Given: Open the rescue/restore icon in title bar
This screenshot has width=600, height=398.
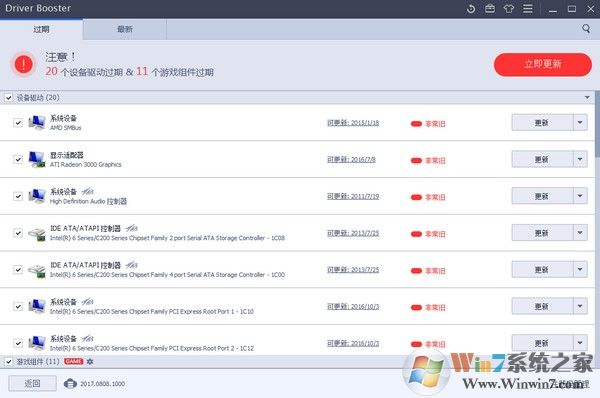Looking at the screenshot, I should tap(471, 9).
